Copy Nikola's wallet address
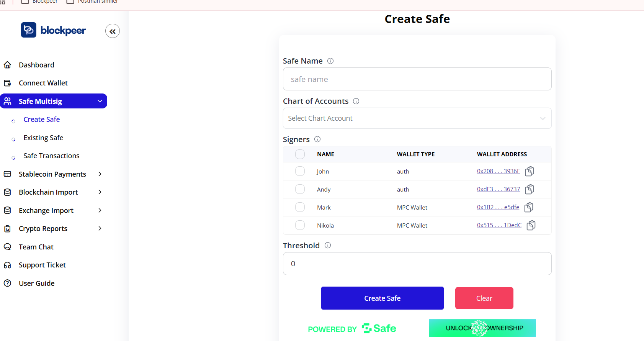 tap(531, 225)
